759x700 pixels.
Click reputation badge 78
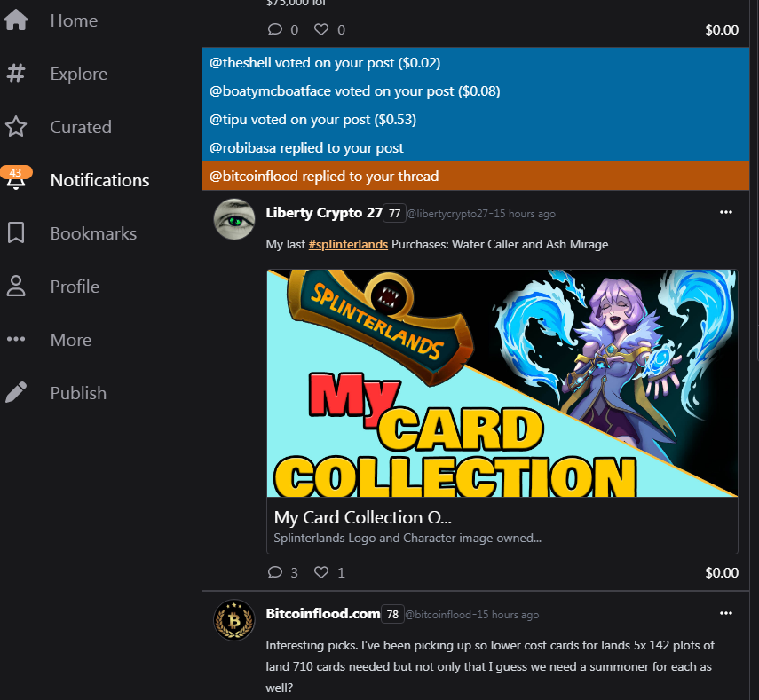392,614
